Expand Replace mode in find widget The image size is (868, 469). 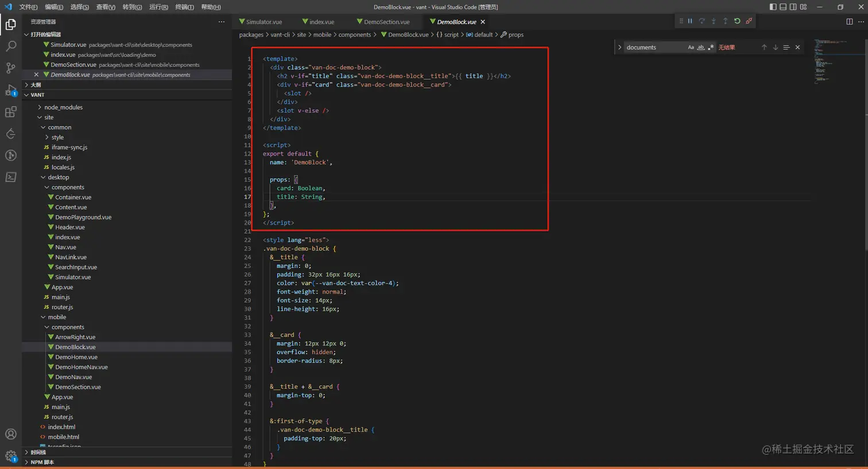pyautogui.click(x=619, y=47)
